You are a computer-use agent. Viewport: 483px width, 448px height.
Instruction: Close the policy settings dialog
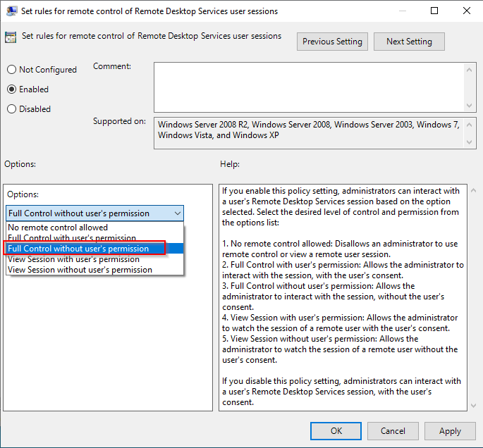(466, 11)
